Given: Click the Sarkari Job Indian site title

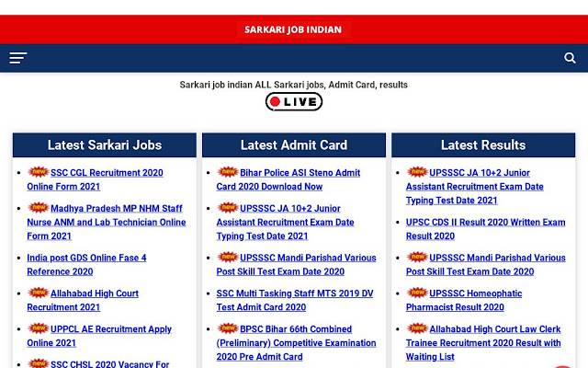Looking at the screenshot, I should [293, 29].
